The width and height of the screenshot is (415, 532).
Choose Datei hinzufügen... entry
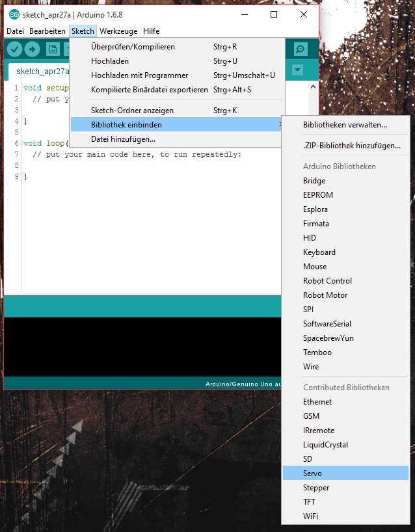[x=176, y=139]
